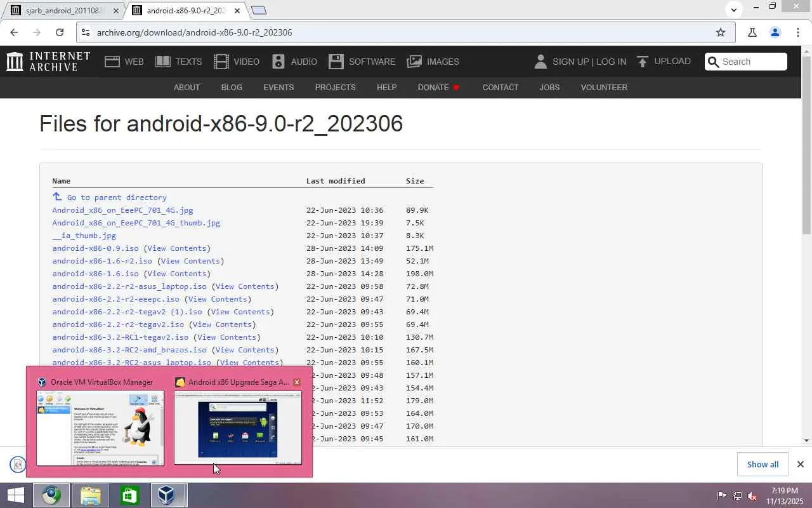Open the __ia_thumb.jpg file link
The width and height of the screenshot is (812, 508).
coord(84,236)
